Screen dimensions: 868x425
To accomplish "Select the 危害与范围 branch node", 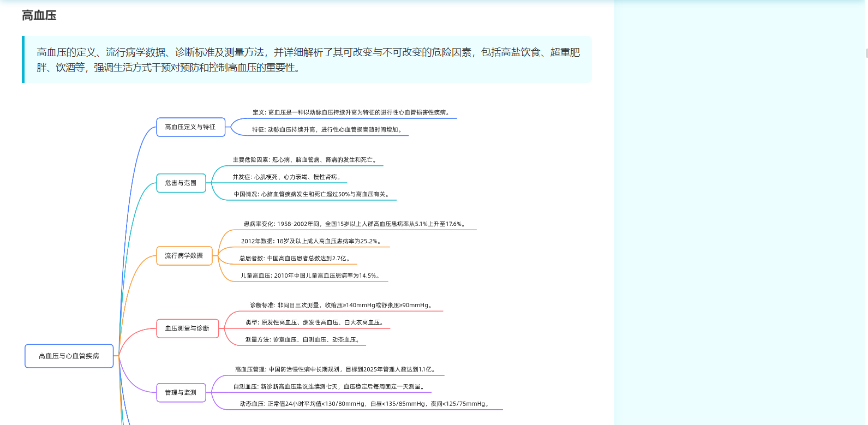I will (x=181, y=183).
